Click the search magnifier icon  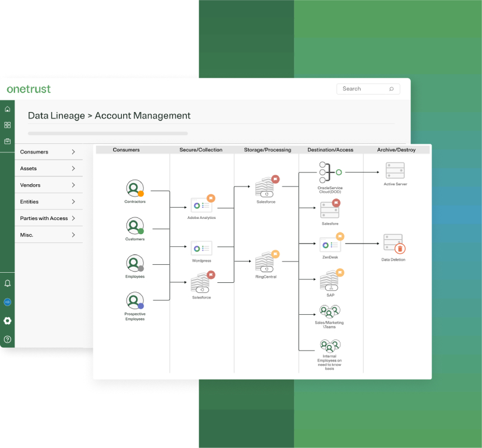pos(391,89)
